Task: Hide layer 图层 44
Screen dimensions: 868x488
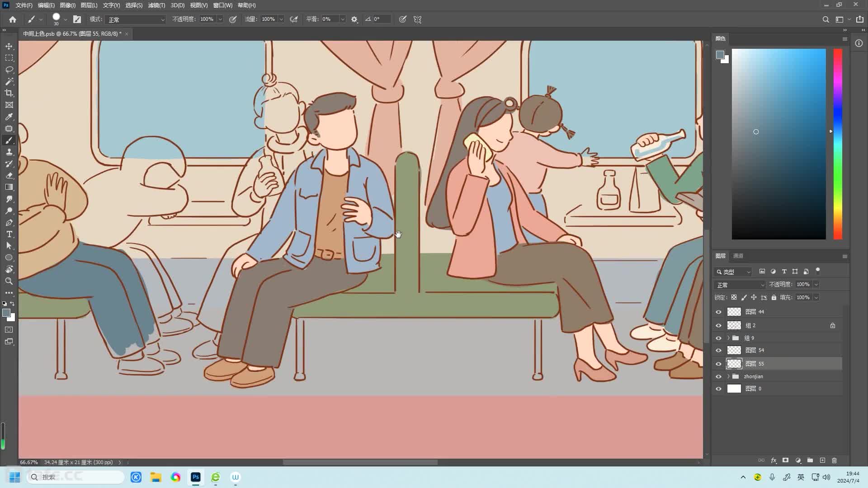Action: tap(718, 312)
